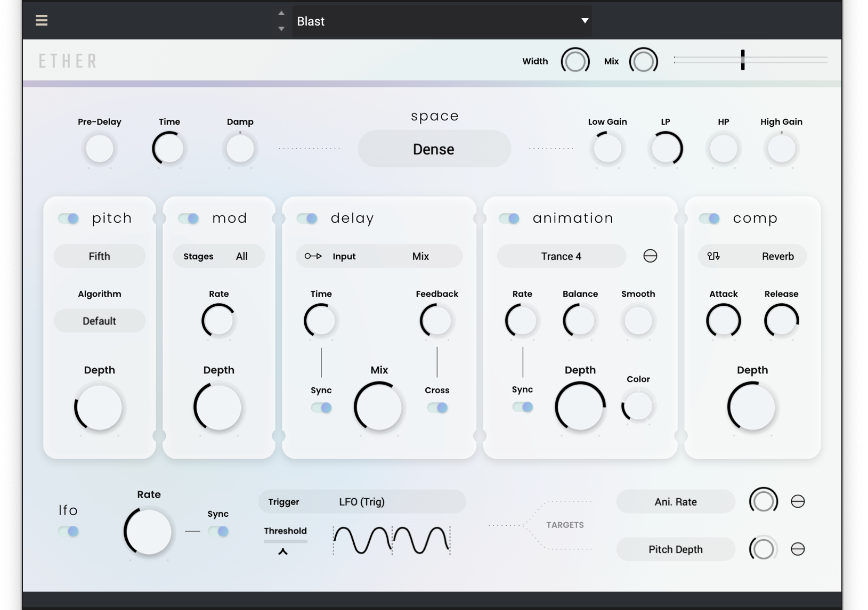Turn off the lfo Sync switch
This screenshot has width=868, height=610.
[x=218, y=531]
